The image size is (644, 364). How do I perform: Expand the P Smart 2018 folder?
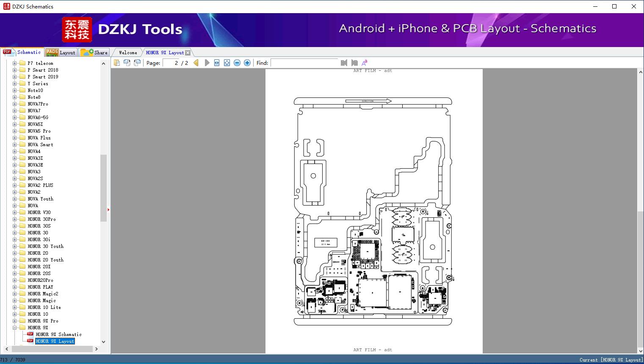click(x=15, y=70)
